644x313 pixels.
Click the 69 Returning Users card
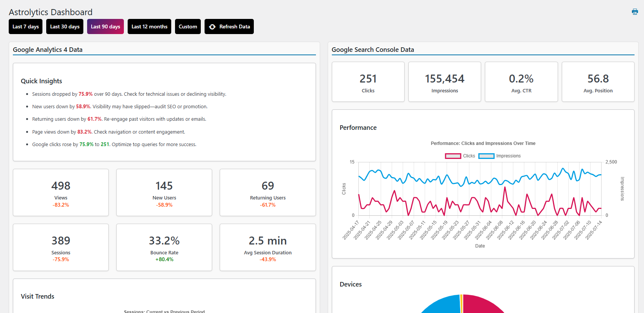[x=268, y=192]
